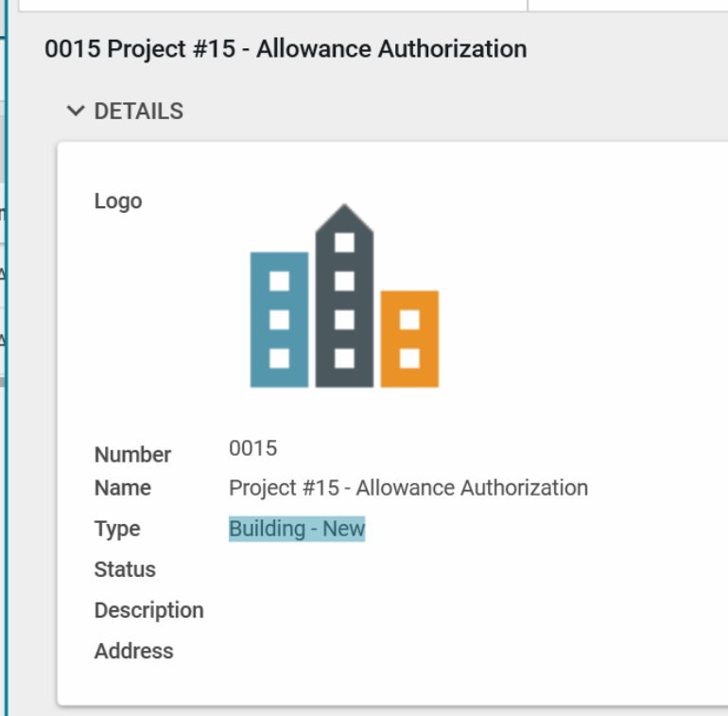Image resolution: width=728 pixels, height=716 pixels.
Task: Select the Logo field label
Action: point(118,201)
